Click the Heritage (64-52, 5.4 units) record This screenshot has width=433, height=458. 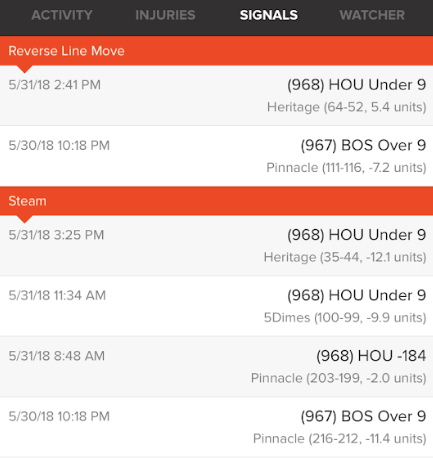(x=347, y=107)
